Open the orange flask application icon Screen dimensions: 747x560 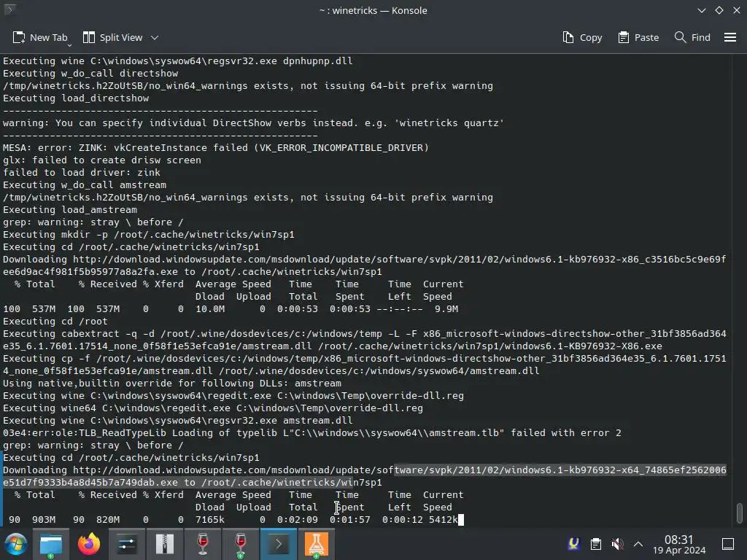pyautogui.click(x=317, y=544)
